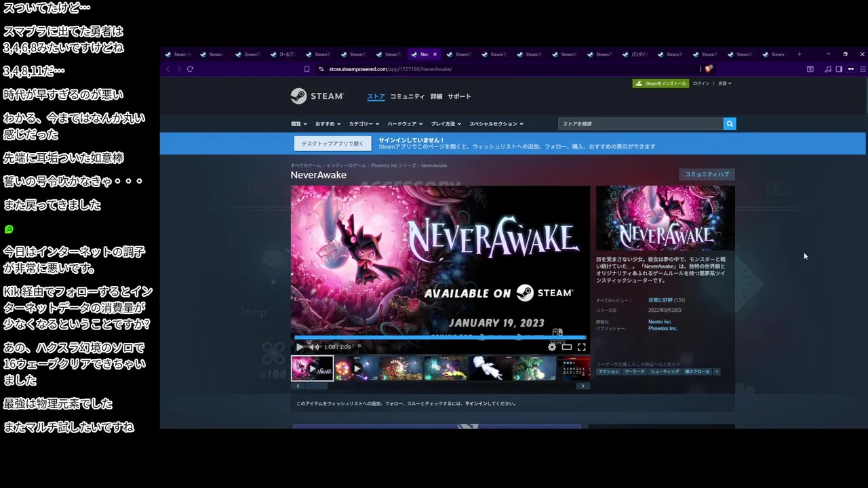Select the シューティング tag
The image size is (868, 488).
tap(665, 371)
